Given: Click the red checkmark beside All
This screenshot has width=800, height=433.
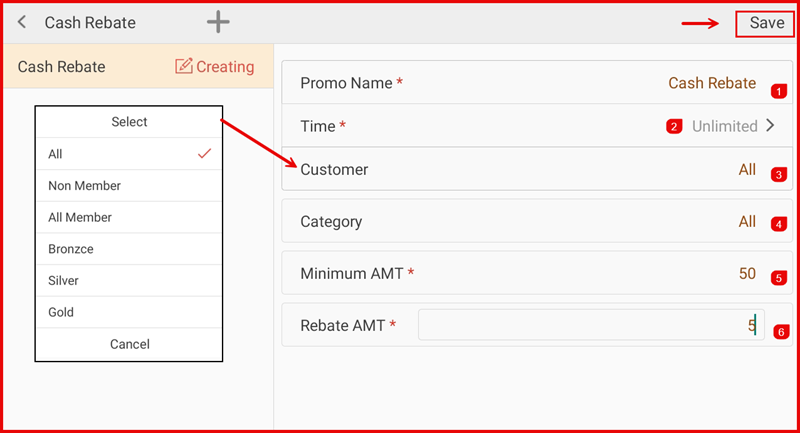Looking at the screenshot, I should (205, 154).
